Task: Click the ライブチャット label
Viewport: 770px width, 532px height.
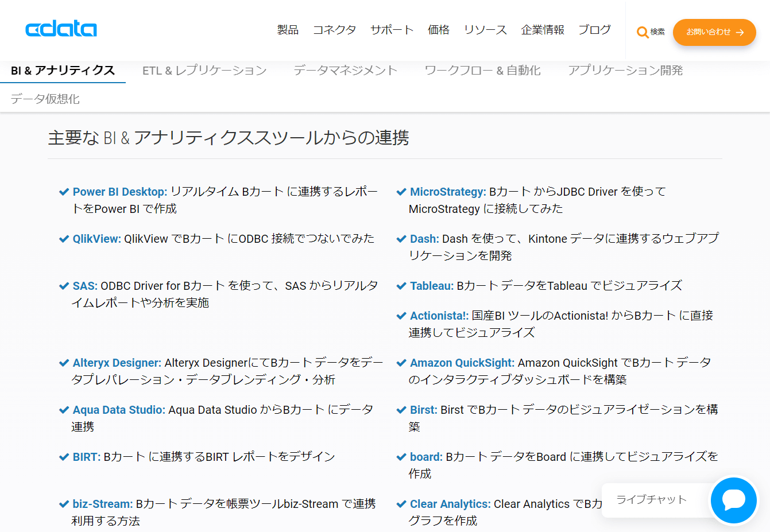Action: click(652, 500)
